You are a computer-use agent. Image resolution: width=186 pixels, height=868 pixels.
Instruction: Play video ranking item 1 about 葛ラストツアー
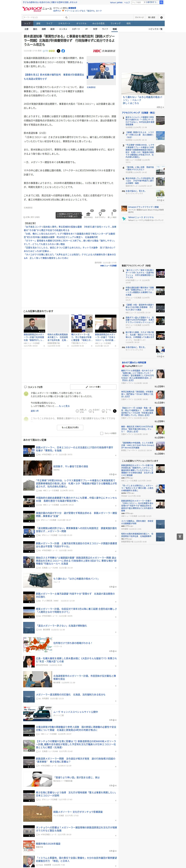point(143,276)
